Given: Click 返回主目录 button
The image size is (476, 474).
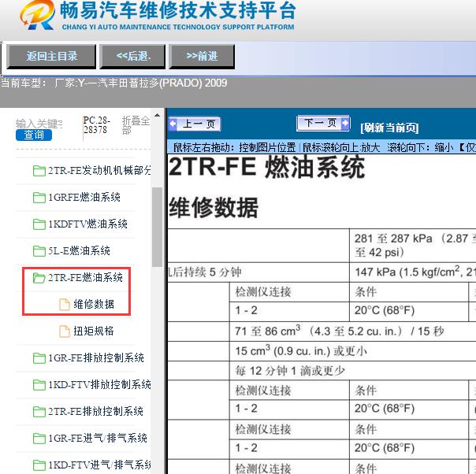Looking at the screenshot, I should [x=51, y=57].
